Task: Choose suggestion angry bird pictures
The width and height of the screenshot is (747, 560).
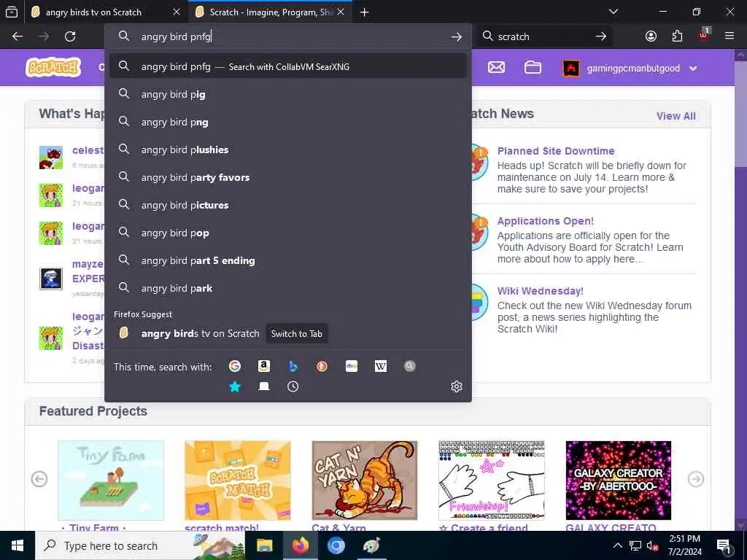Action: coord(287,205)
